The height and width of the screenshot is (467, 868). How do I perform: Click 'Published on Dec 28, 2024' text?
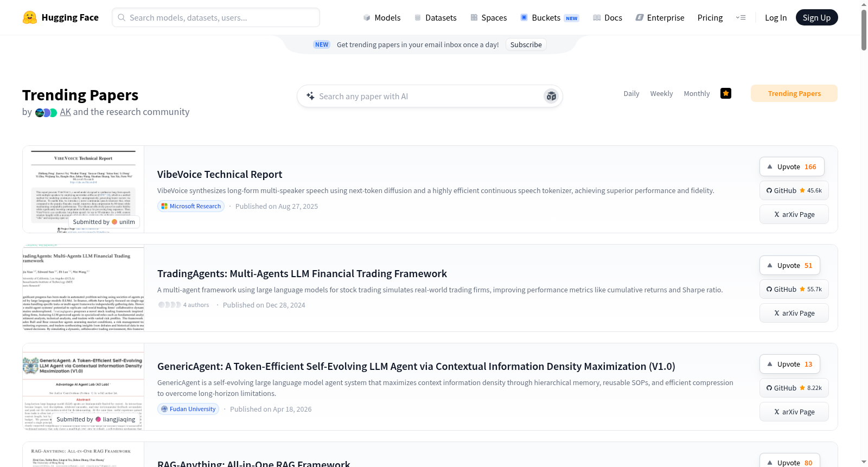(264, 305)
